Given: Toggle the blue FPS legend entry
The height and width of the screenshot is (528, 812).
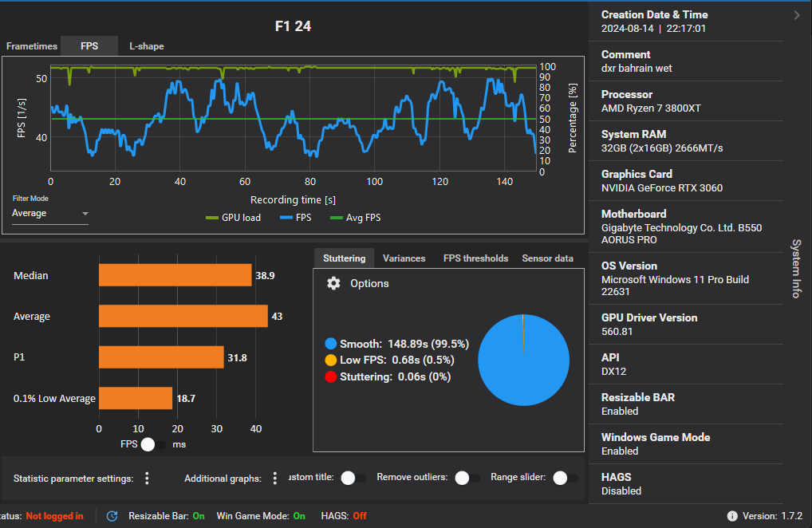Looking at the screenshot, I should (296, 218).
